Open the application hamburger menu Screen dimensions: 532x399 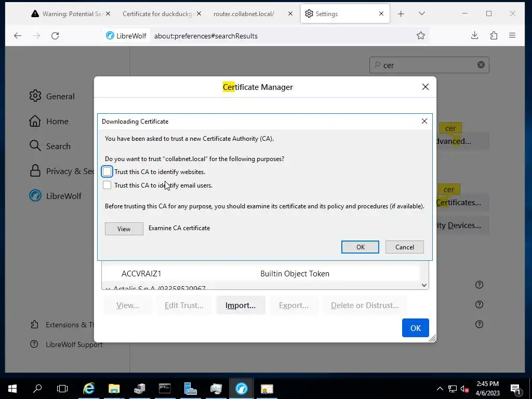point(512,35)
